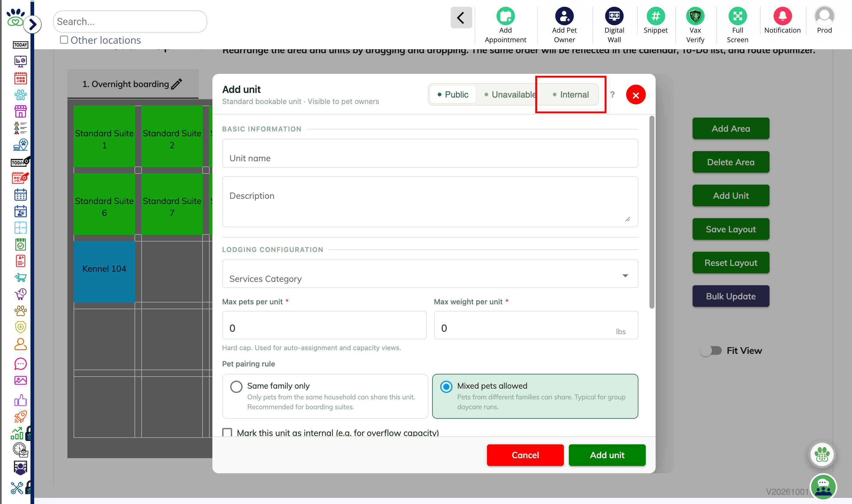Open the Digital Wall icon
This screenshot has width=852, height=504.
tap(614, 16)
